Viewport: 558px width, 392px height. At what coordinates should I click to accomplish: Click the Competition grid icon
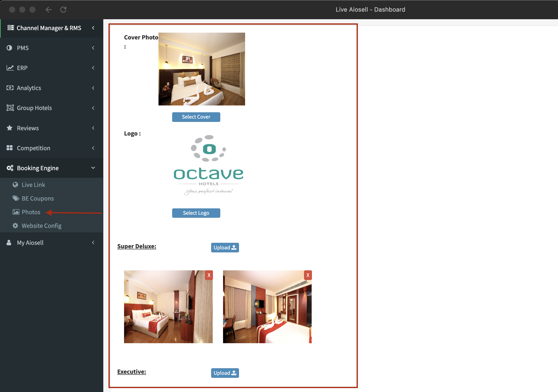point(10,148)
